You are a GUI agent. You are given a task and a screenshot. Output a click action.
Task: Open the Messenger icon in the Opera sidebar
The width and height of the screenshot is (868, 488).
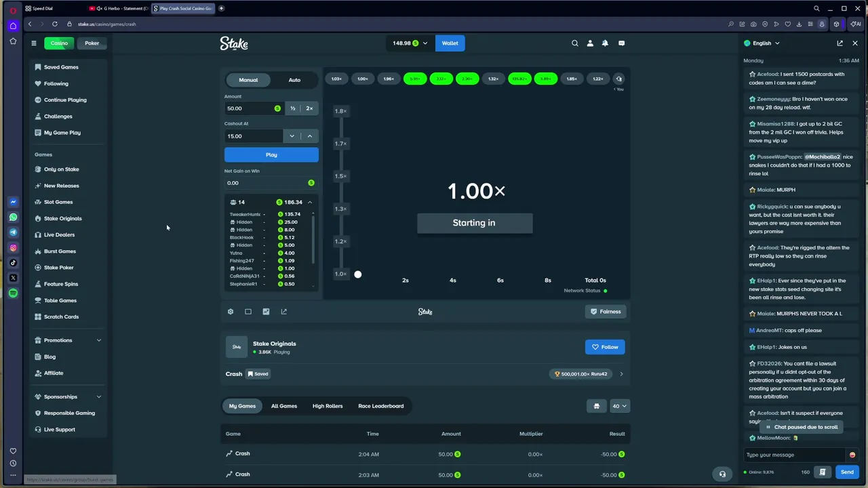click(13, 202)
